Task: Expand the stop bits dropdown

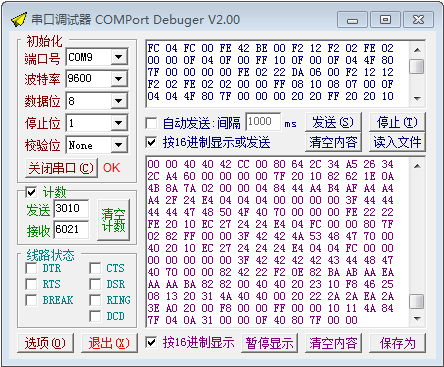Action: click(118, 123)
